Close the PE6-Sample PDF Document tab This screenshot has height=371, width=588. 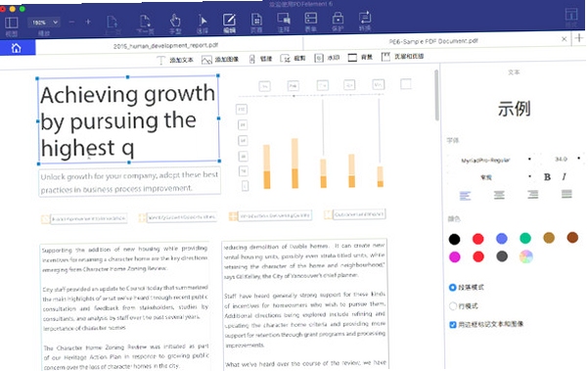pyautogui.click(x=564, y=39)
